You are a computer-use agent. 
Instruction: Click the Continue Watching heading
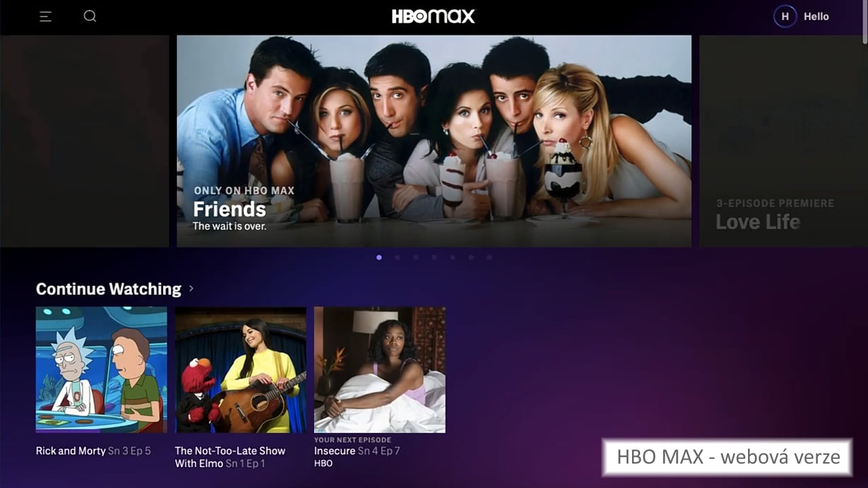108,289
